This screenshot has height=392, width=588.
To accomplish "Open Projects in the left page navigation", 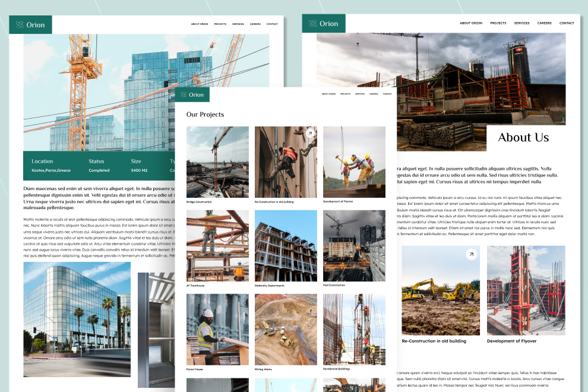I will 220,24.
